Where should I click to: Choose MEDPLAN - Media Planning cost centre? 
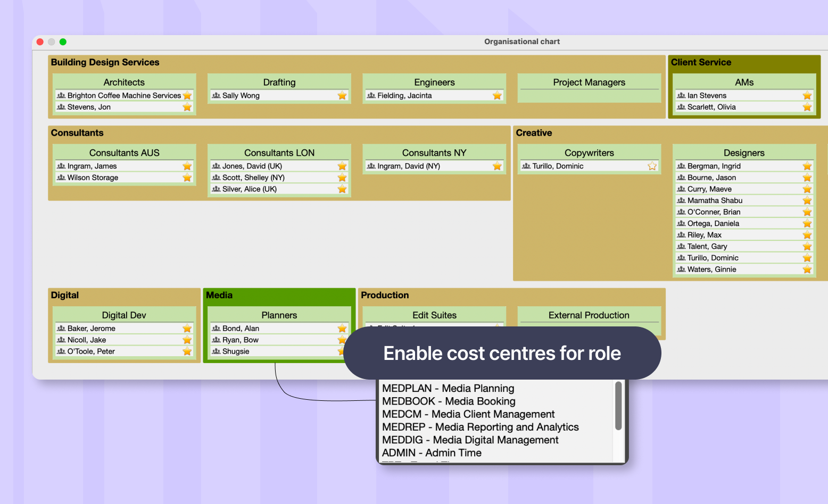click(x=448, y=389)
